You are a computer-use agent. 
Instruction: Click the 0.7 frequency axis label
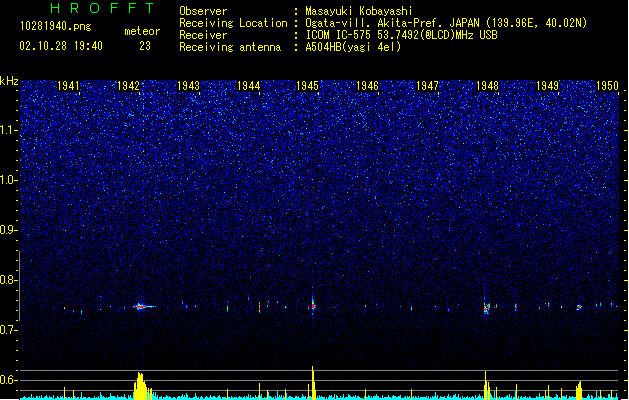point(8,330)
